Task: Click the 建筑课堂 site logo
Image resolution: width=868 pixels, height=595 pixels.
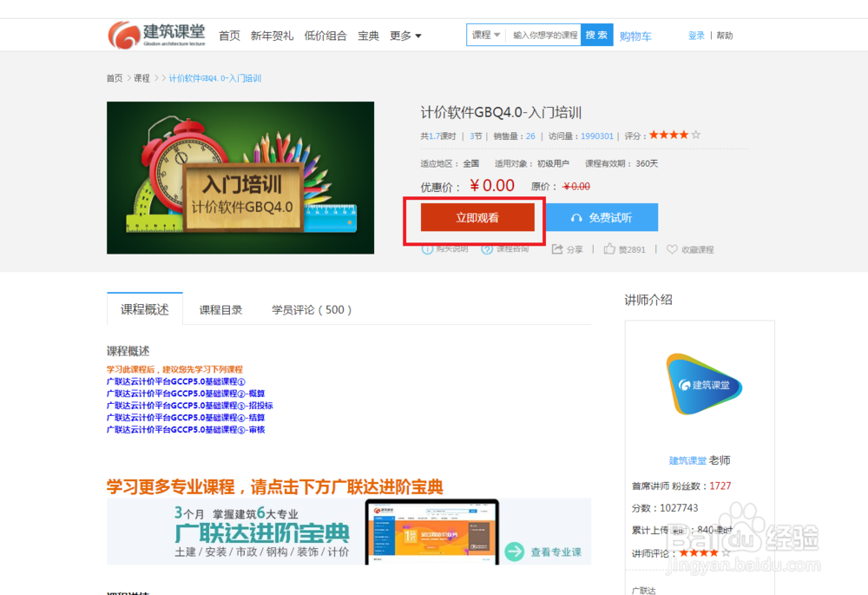Action: [156, 35]
